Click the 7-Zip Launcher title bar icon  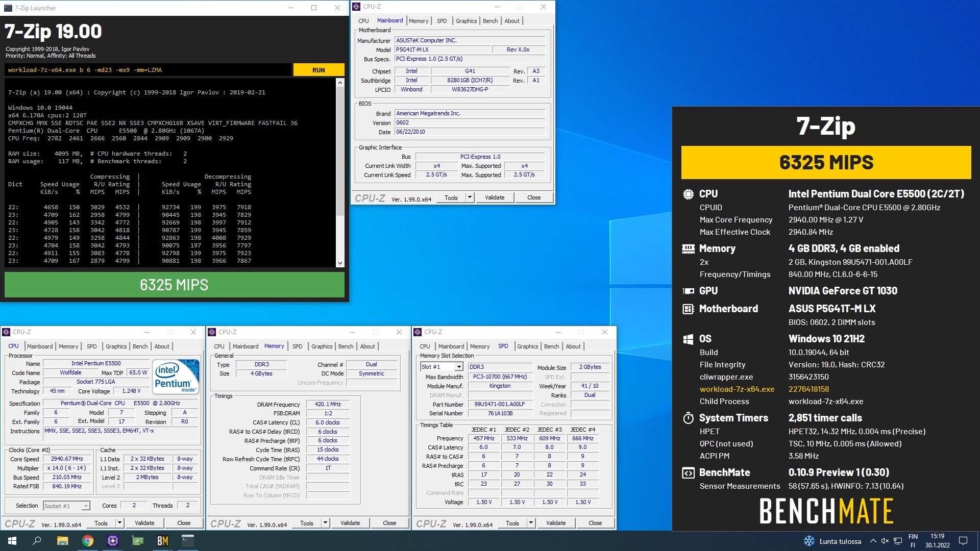(8, 8)
